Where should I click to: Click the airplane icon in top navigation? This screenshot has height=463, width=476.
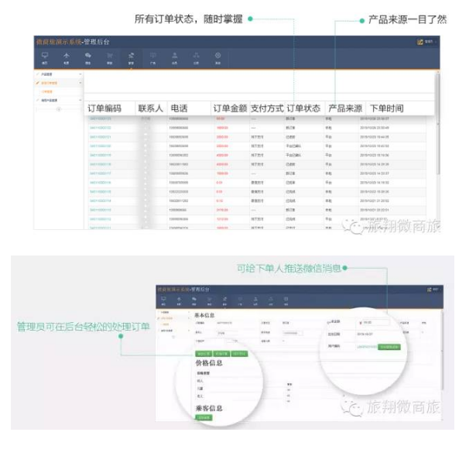(x=67, y=57)
